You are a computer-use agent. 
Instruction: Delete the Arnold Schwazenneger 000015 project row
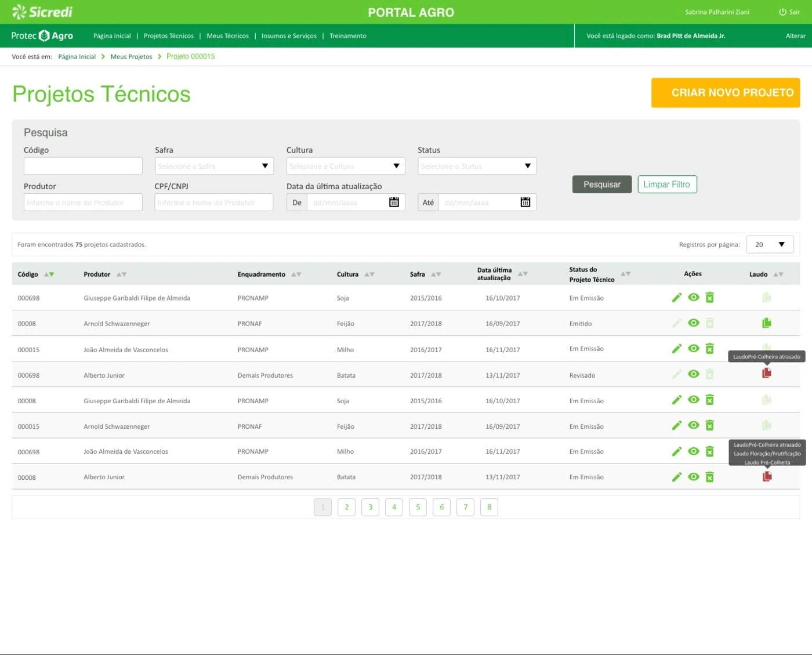click(709, 425)
